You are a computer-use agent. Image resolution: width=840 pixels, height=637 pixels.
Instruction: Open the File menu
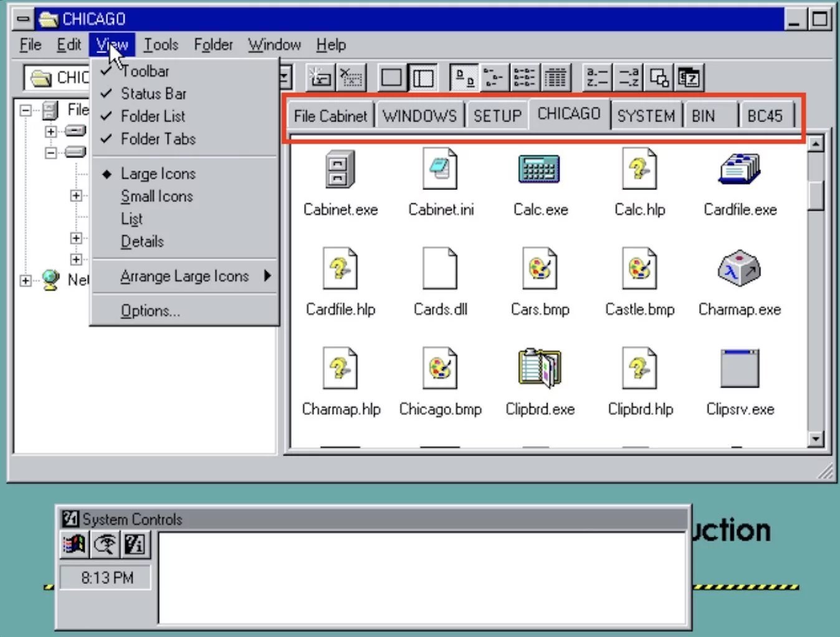[31, 45]
